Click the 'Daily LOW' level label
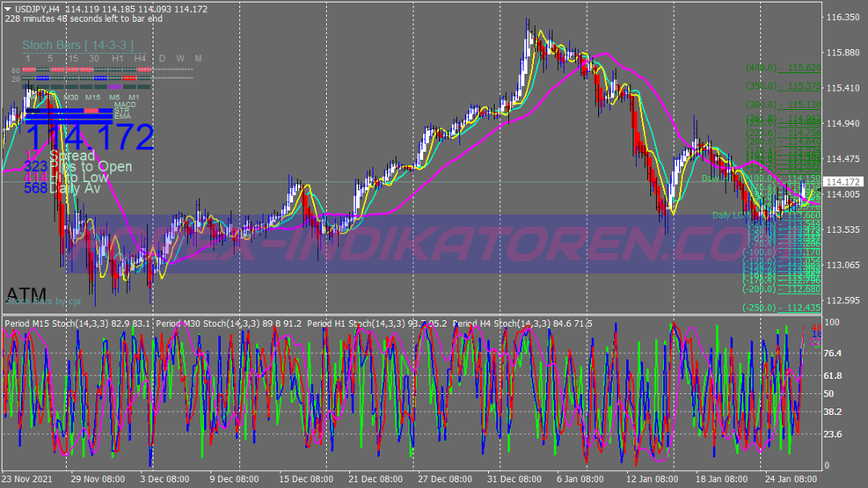 pyautogui.click(x=730, y=215)
